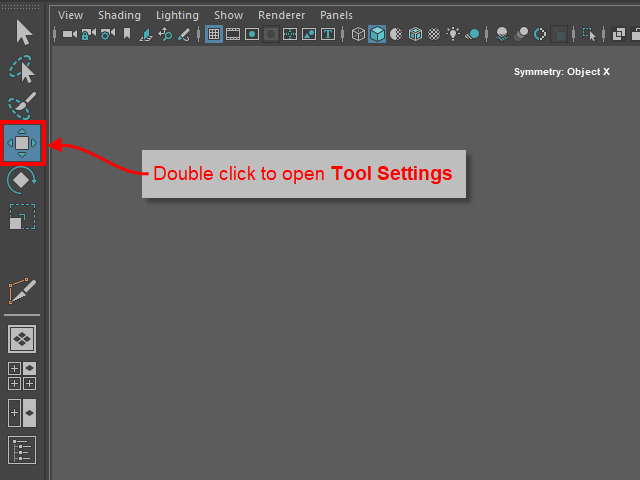The image size is (640, 480).
Task: Expand the Renderer menu
Action: click(x=281, y=15)
